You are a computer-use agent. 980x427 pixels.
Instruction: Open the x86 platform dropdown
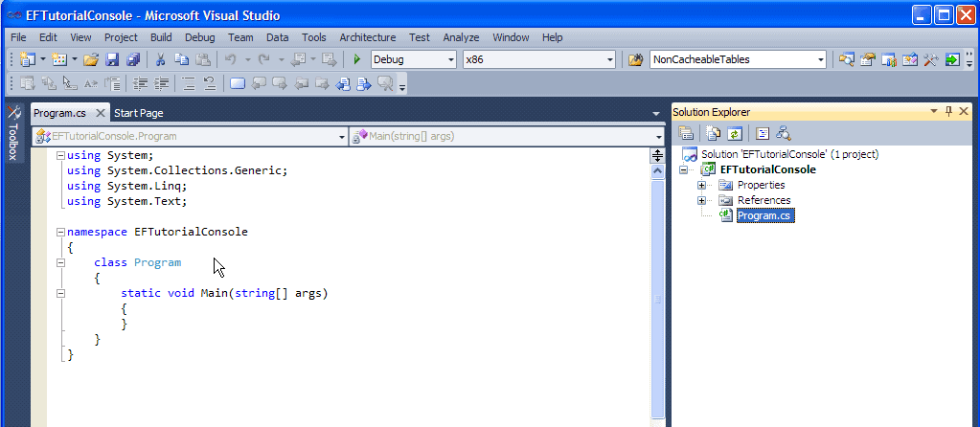coord(610,60)
